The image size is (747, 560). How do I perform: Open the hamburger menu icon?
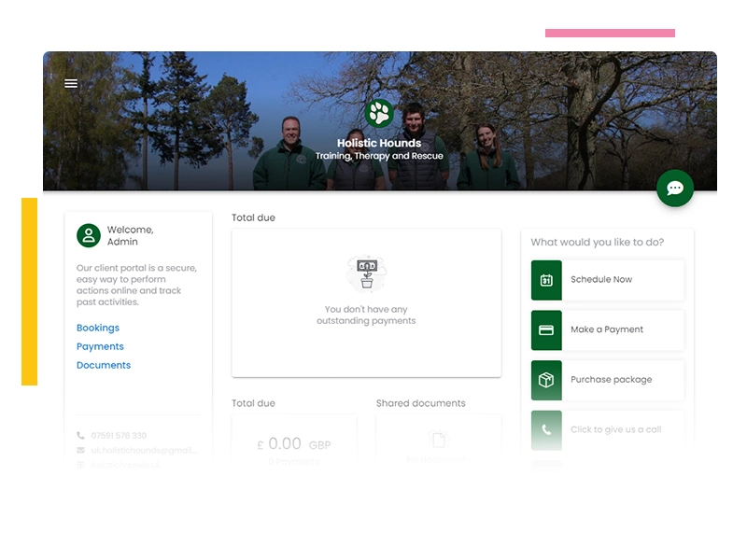[71, 84]
